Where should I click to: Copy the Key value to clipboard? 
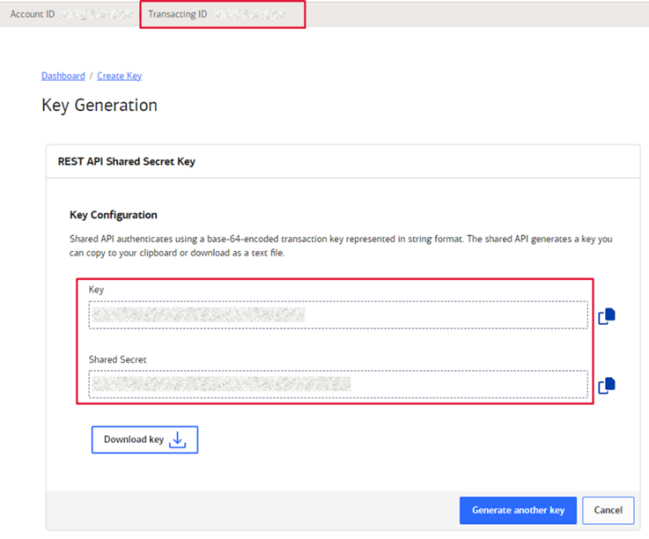coord(606,316)
